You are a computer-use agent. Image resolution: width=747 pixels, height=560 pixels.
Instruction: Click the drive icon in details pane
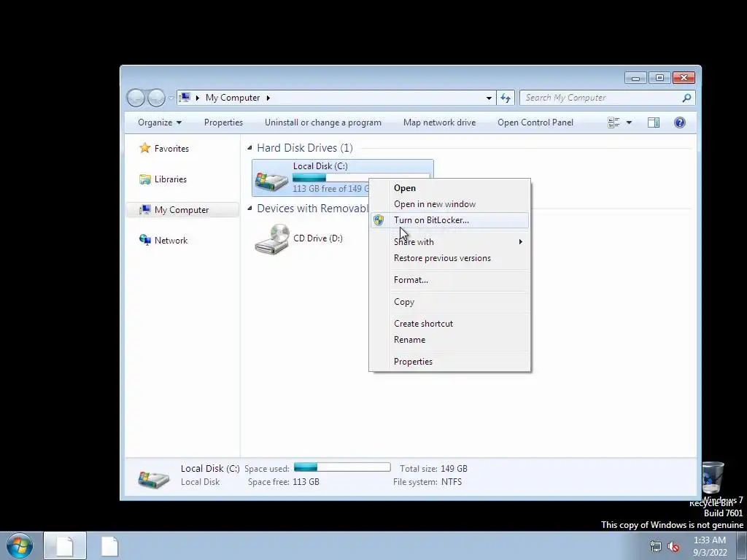[x=153, y=478]
